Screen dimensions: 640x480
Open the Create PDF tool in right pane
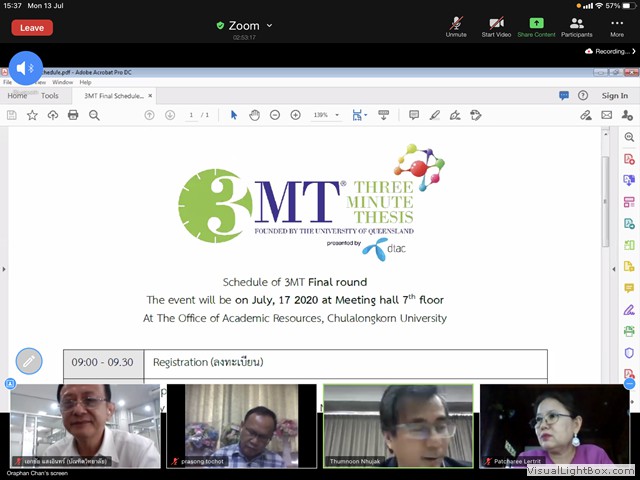[x=629, y=159]
